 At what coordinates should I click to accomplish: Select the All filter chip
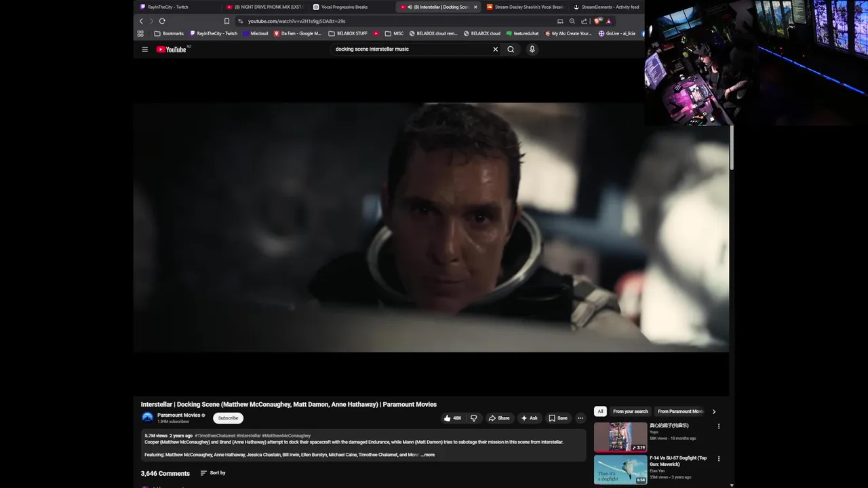coord(600,411)
